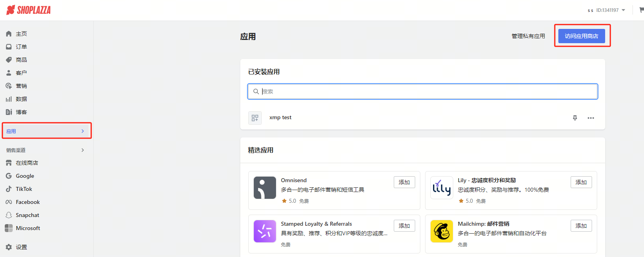
Task: Click the 在线商店 storefront icon
Action: tap(9, 163)
